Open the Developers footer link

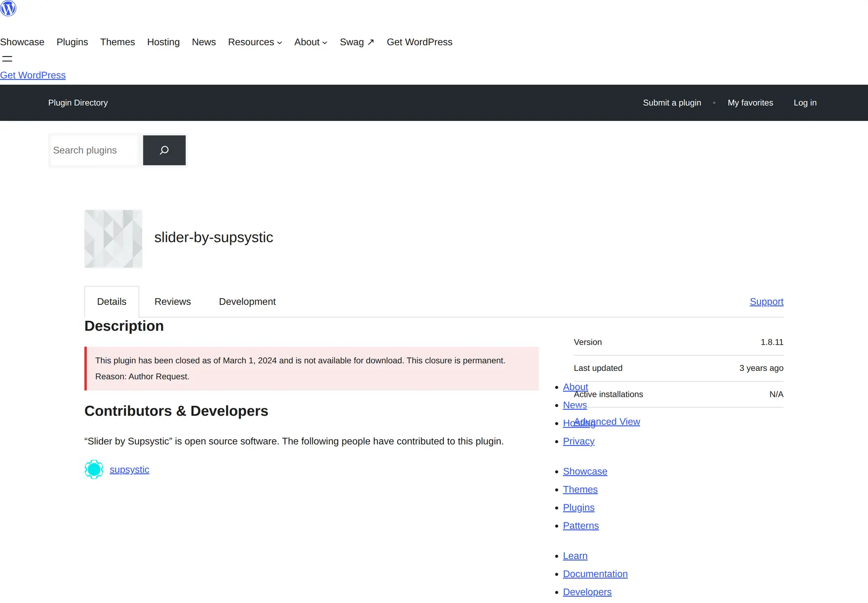pyautogui.click(x=587, y=592)
